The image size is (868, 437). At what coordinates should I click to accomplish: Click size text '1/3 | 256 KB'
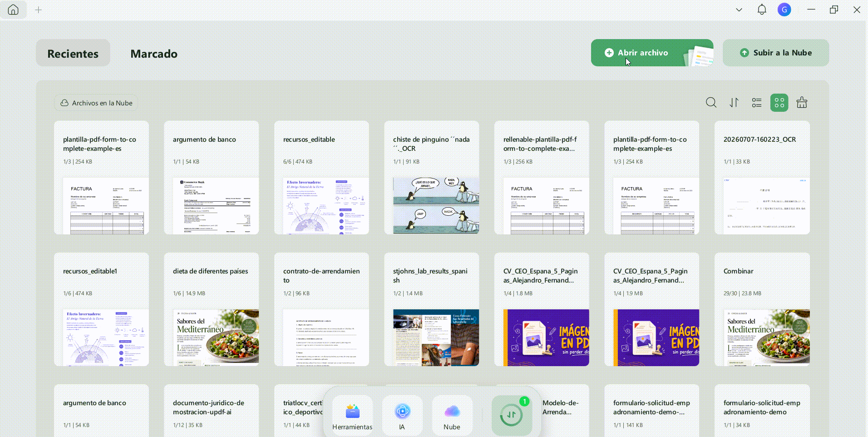(518, 162)
